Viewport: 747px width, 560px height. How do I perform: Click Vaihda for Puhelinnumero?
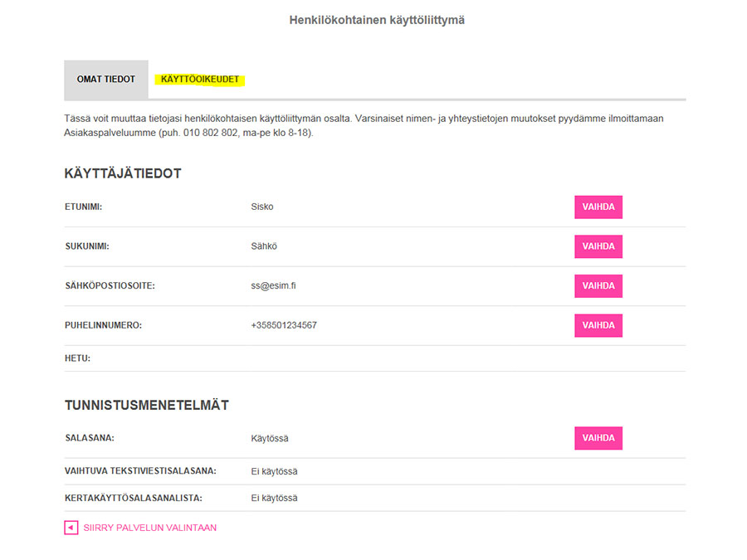[598, 326]
